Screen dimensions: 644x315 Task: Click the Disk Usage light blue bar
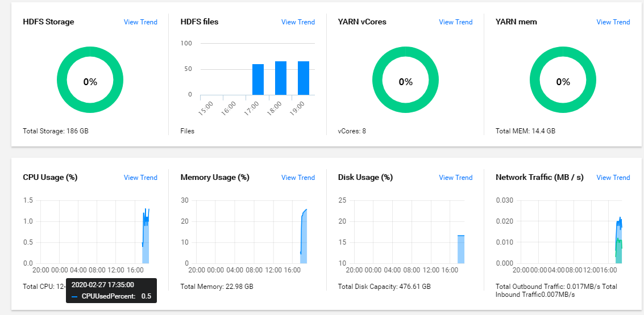coord(461,249)
